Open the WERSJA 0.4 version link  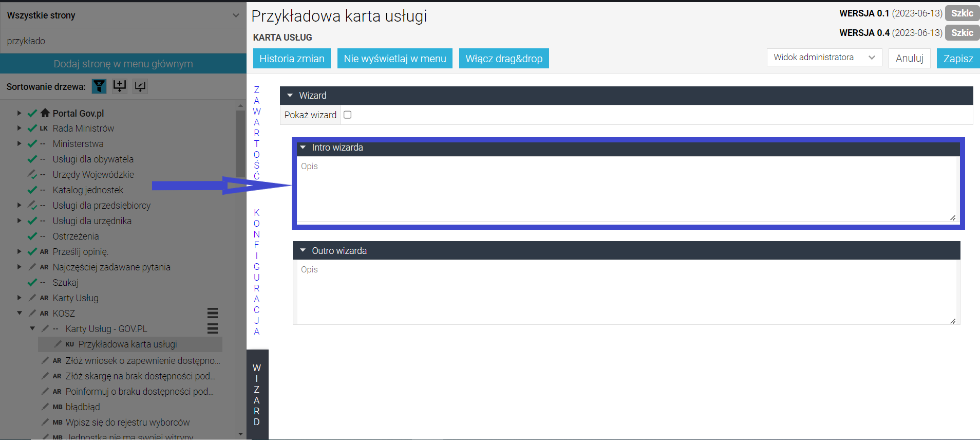tap(891, 33)
